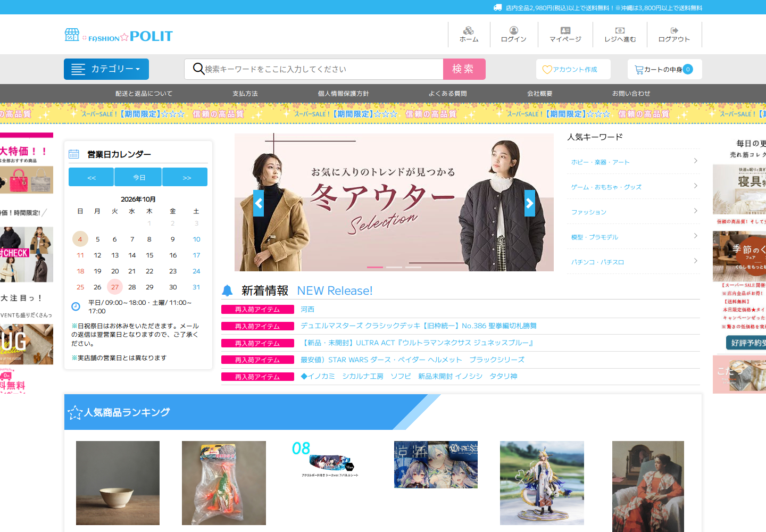This screenshot has height=532, width=766.
Task: Open the ceramic bowl product thumbnail
Action: point(118,483)
